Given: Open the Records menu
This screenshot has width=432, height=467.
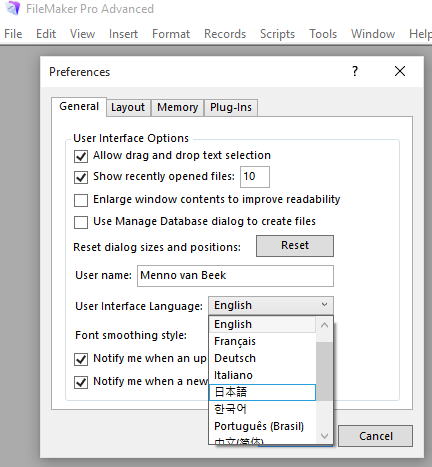Looking at the screenshot, I should (x=225, y=34).
